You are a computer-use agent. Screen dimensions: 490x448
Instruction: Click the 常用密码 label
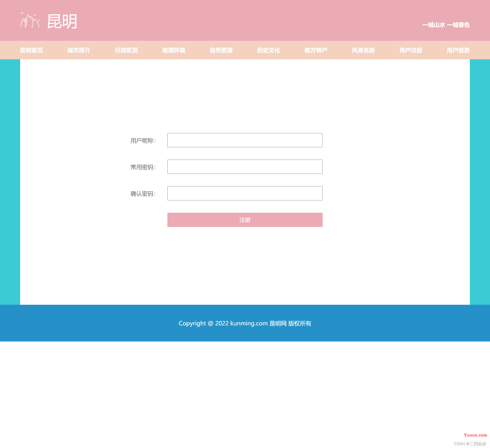(x=143, y=167)
